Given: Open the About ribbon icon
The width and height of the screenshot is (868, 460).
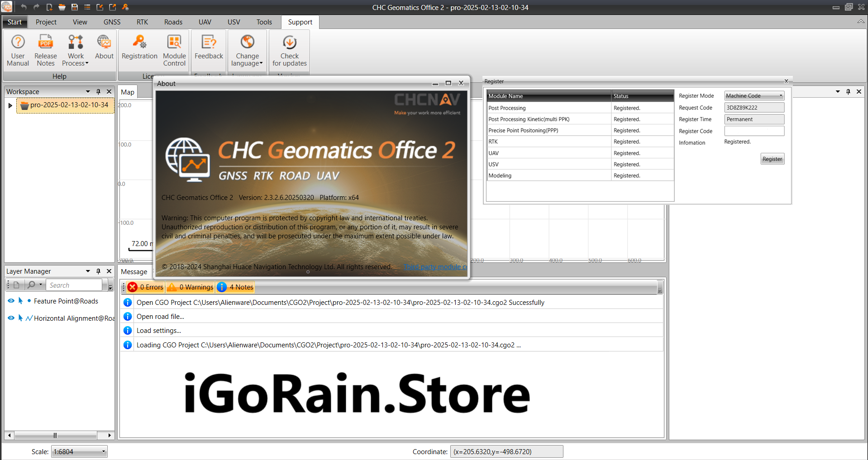Looking at the screenshot, I should pyautogui.click(x=104, y=48).
